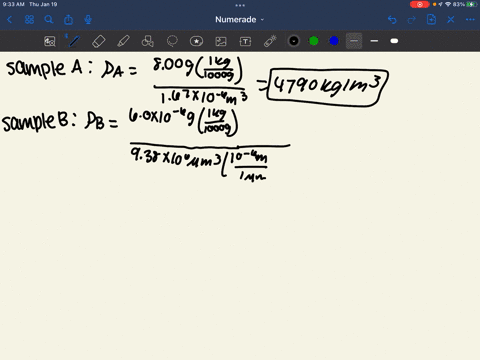Toggle the zoom window tool
480x360 pixels.
[50, 41]
